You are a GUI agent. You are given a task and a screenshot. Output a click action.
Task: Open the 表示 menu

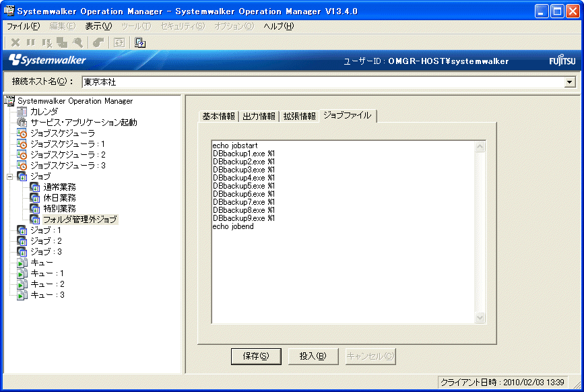98,26
